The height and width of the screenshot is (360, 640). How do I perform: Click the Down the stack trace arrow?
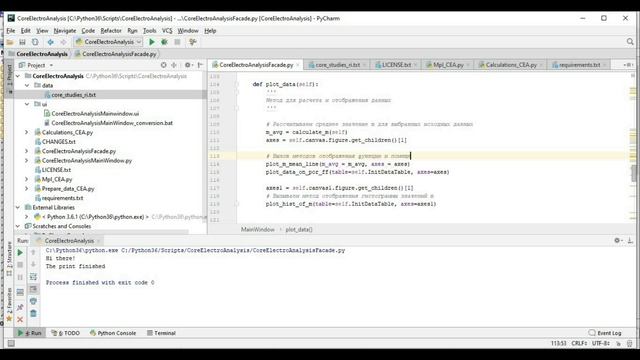(33, 264)
